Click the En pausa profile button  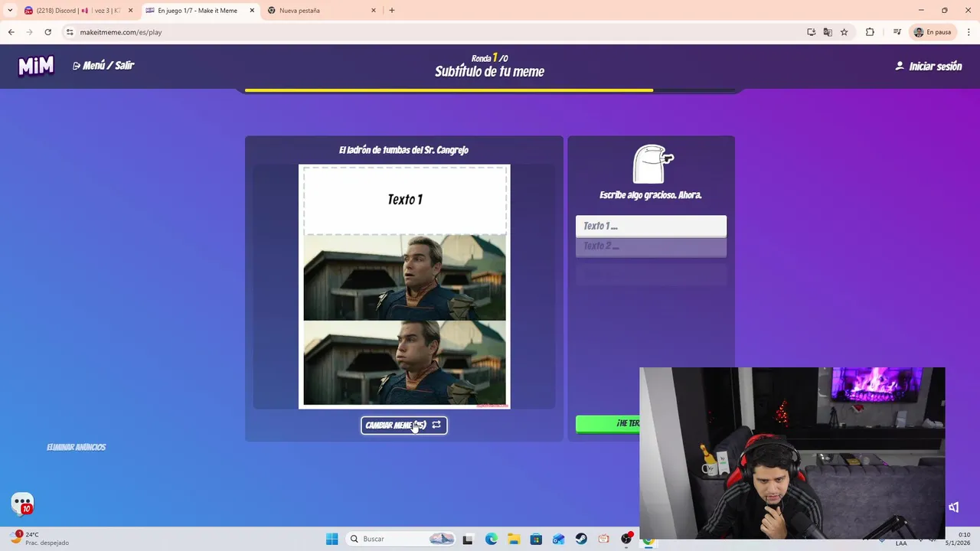(x=933, y=32)
